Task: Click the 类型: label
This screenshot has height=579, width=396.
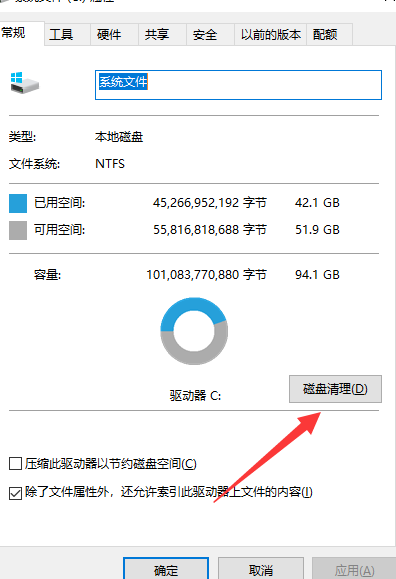Action: tap(22, 137)
